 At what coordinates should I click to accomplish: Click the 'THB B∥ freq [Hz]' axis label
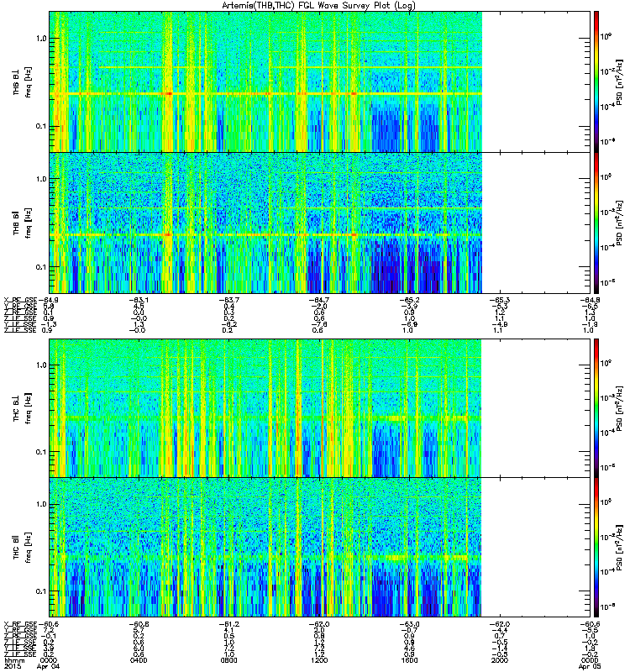click(x=23, y=223)
